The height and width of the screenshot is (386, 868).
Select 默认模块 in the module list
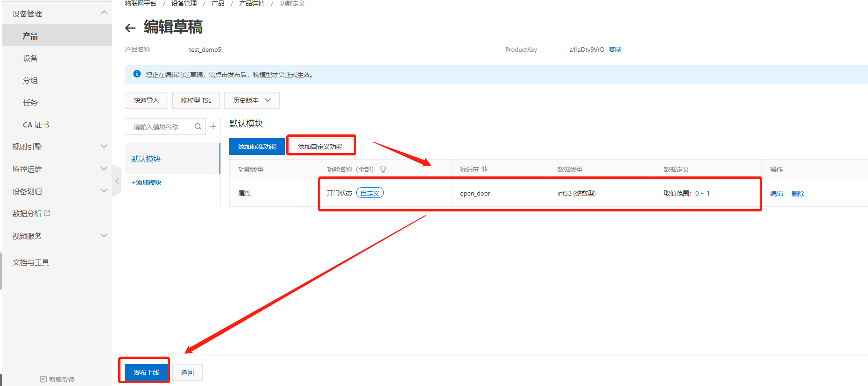coord(172,159)
